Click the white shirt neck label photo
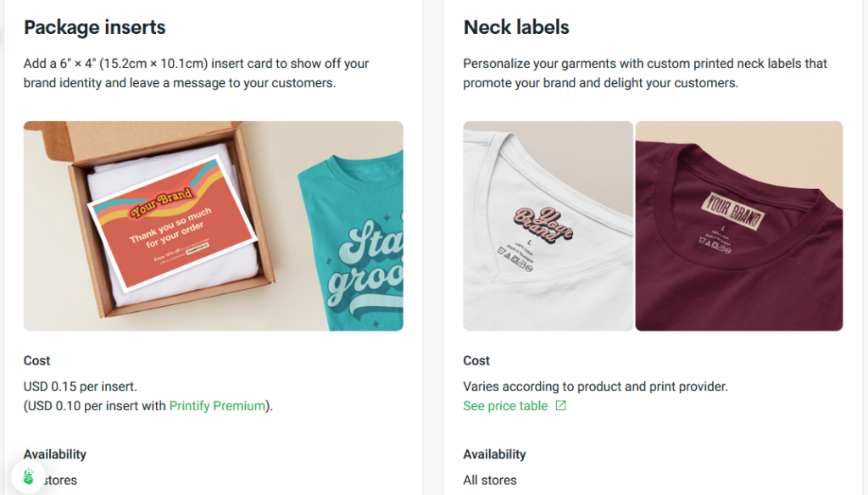This screenshot has width=868, height=495. pyautogui.click(x=548, y=225)
